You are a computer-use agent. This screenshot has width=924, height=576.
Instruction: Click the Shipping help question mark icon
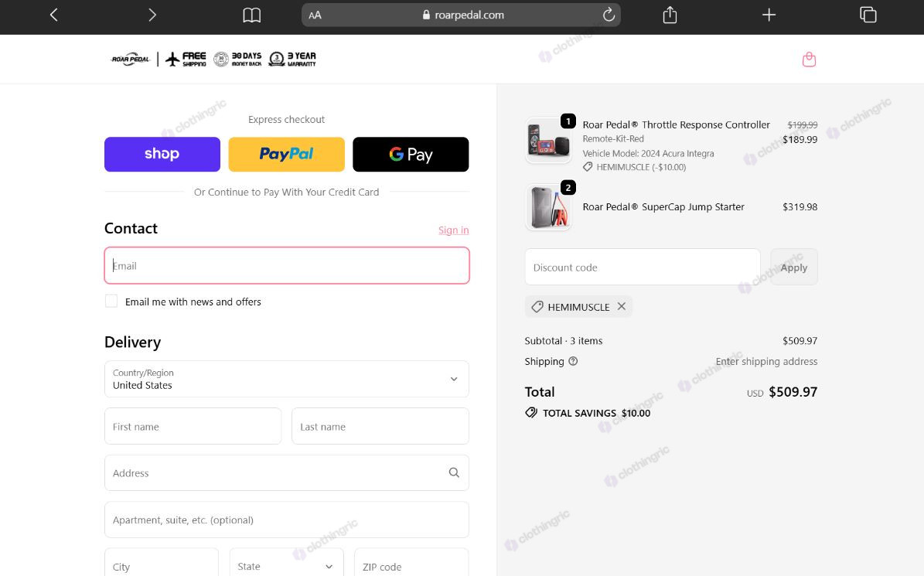click(573, 361)
